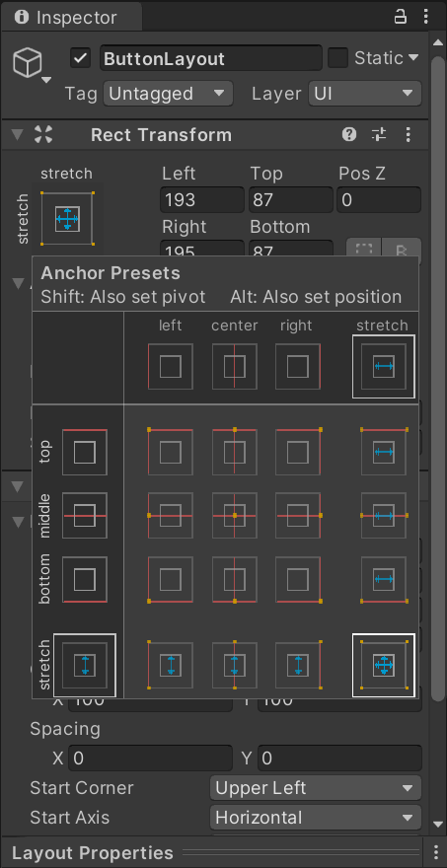Choose the middle-center anchor preset

coord(234,515)
